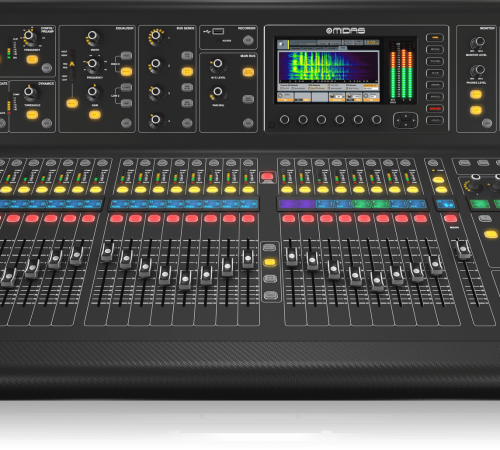Tap the Right arrow on the navigation pad
This screenshot has width=500, height=450.
(413, 120)
